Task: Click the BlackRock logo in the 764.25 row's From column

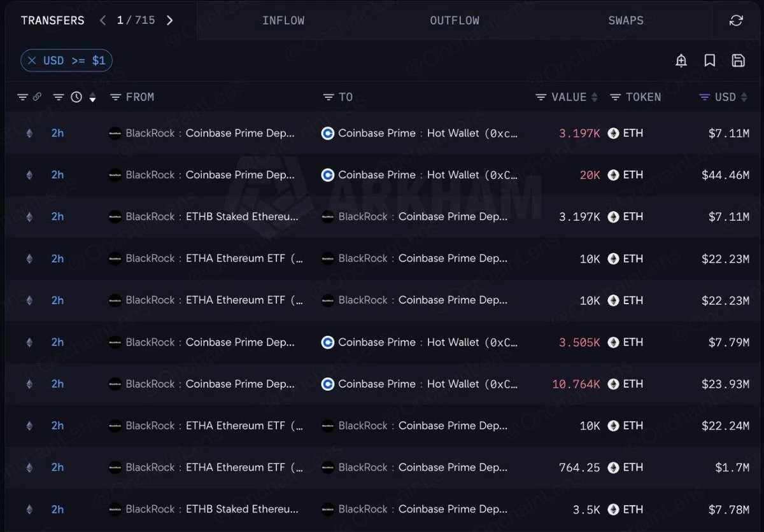Action: click(115, 468)
